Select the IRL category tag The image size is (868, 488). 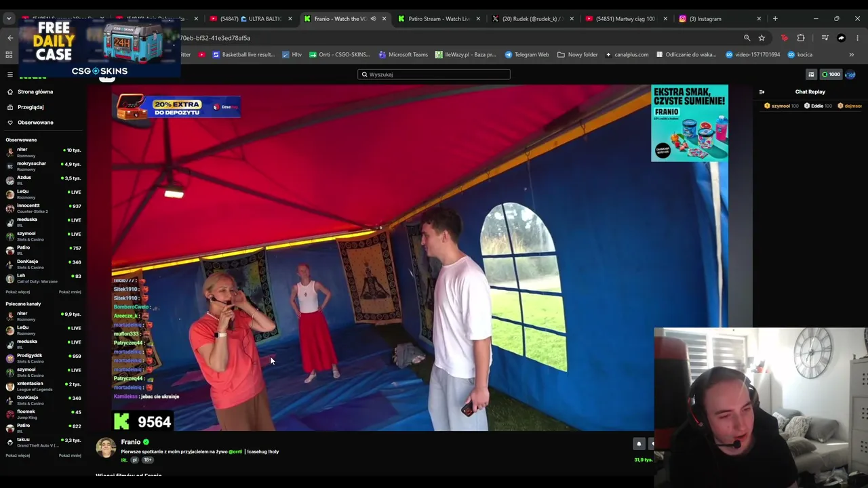[124, 460]
